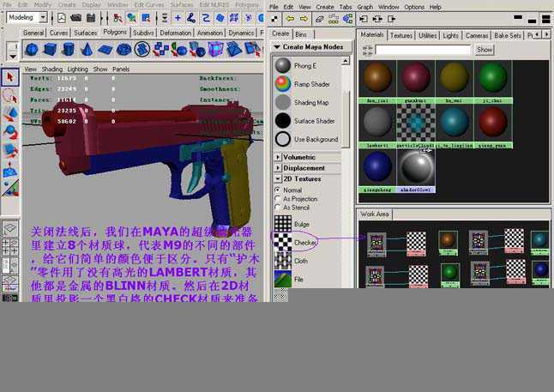Image resolution: width=554 pixels, height=392 pixels.
Task: Click the New Scene icon in main toolbar
Action: 62,18
